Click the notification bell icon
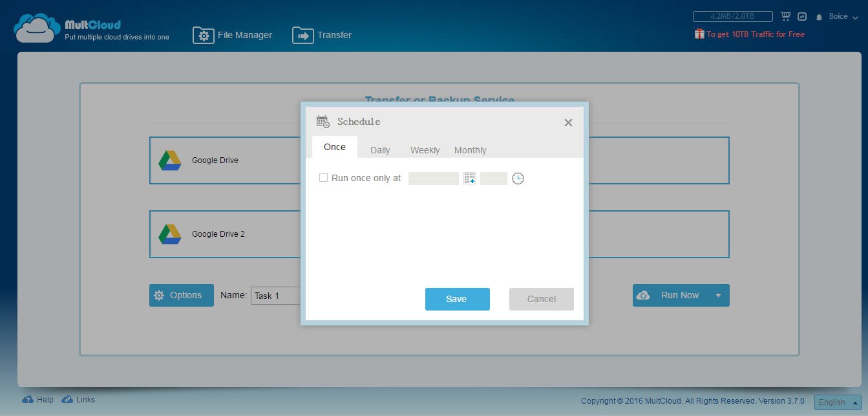 coord(819,17)
